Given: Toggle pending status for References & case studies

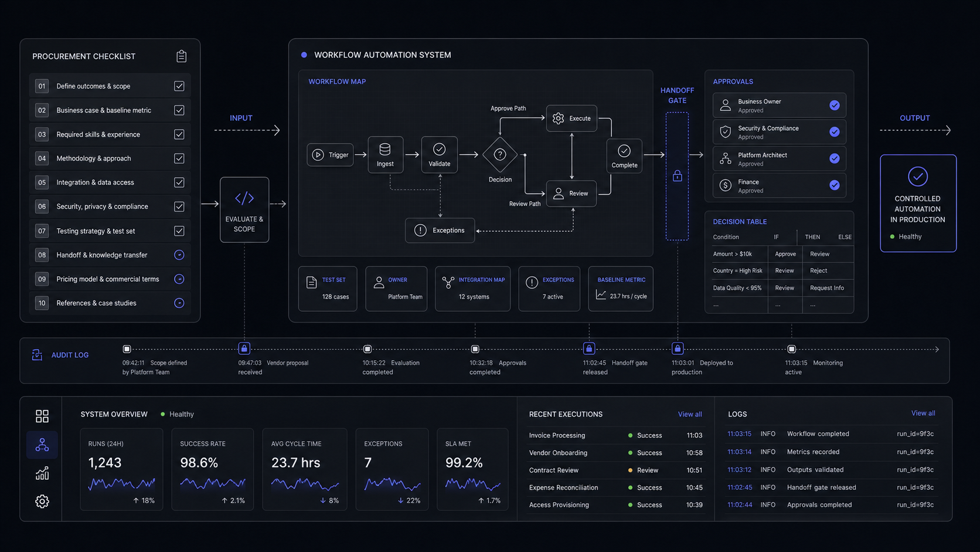Looking at the screenshot, I should (179, 303).
